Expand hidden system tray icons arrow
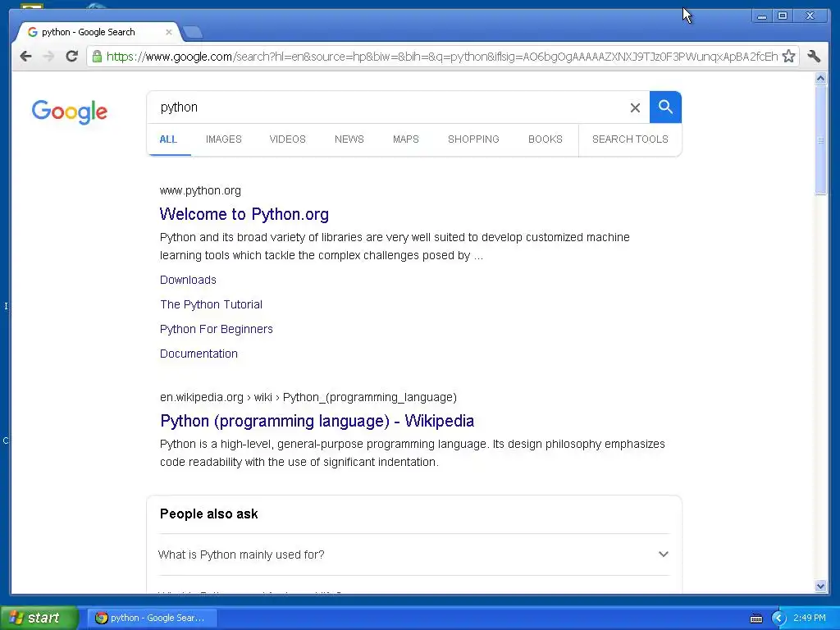840x630 pixels. click(778, 619)
